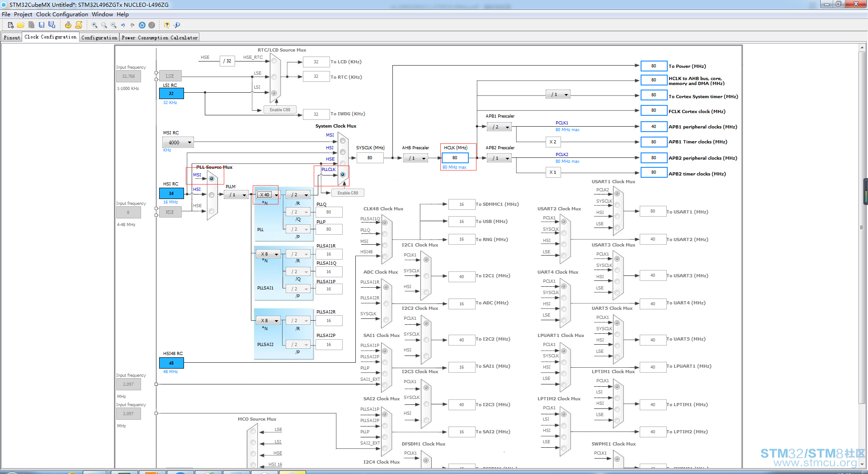Click the greyed LSE oscillator button
This screenshot has width=868, height=474.
pyautogui.click(x=170, y=76)
